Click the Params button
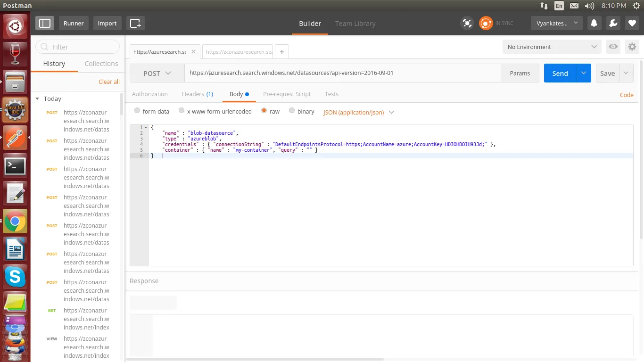Screen dimensions: 644x362 520,73
